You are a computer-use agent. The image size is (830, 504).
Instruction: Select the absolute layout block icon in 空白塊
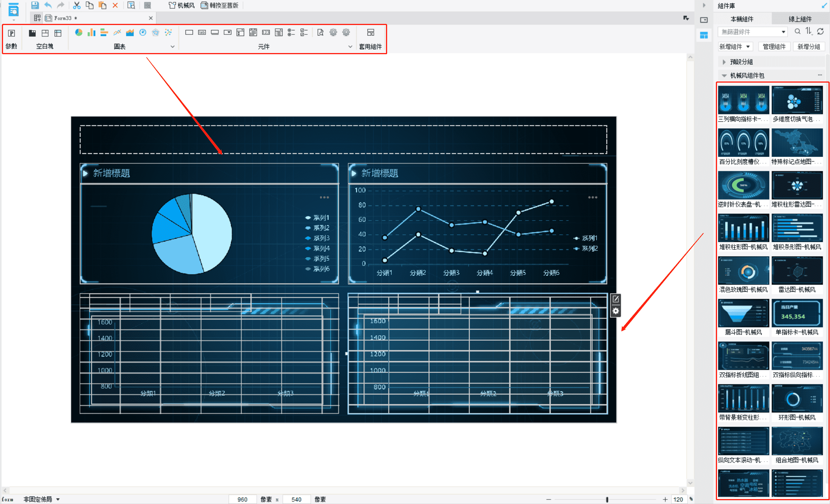[45, 33]
